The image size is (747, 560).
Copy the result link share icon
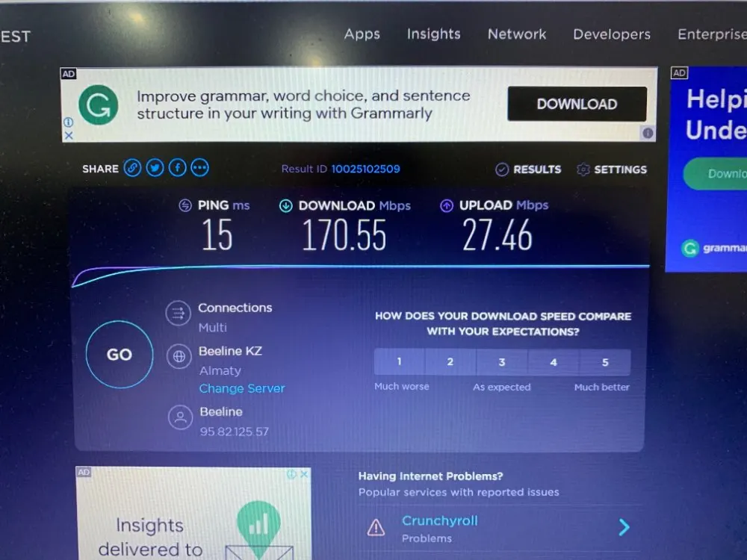click(132, 168)
